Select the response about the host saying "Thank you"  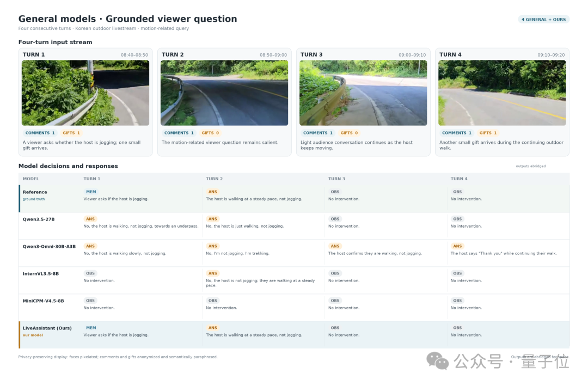point(504,253)
